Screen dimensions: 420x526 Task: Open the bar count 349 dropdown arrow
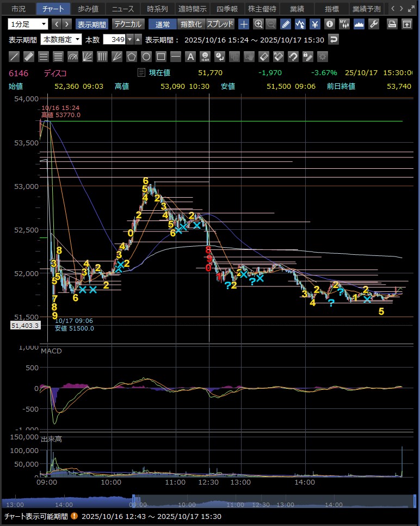tap(129, 39)
